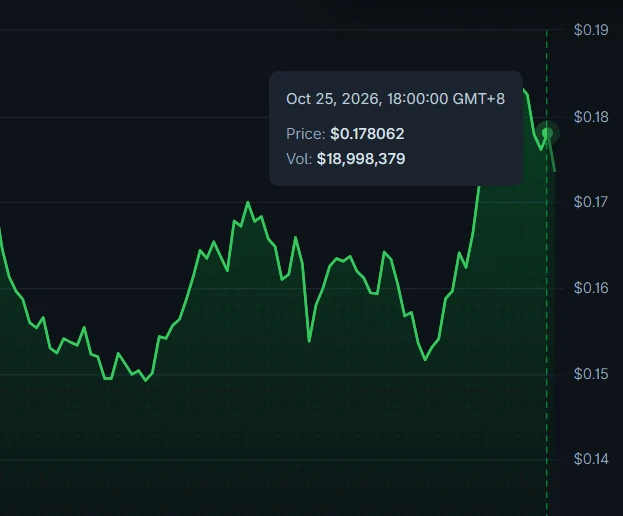Click the tooltip volume value $18,998,379

(x=361, y=159)
